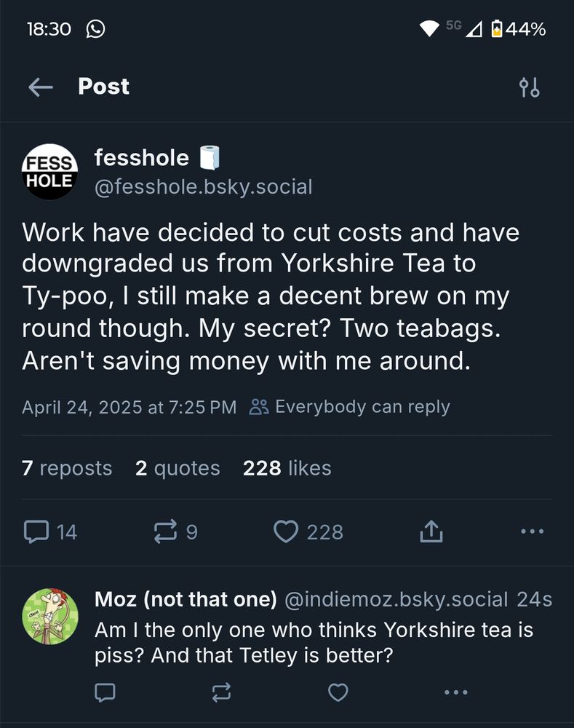Navigate back using the arrow icon
Viewport: 574px width, 728px height.
41,87
